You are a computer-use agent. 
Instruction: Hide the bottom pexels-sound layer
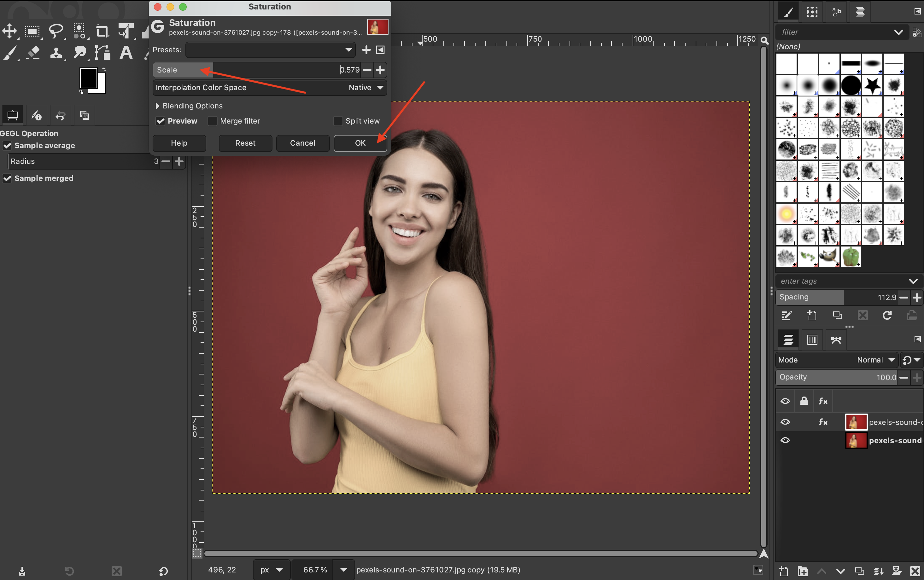pyautogui.click(x=785, y=440)
